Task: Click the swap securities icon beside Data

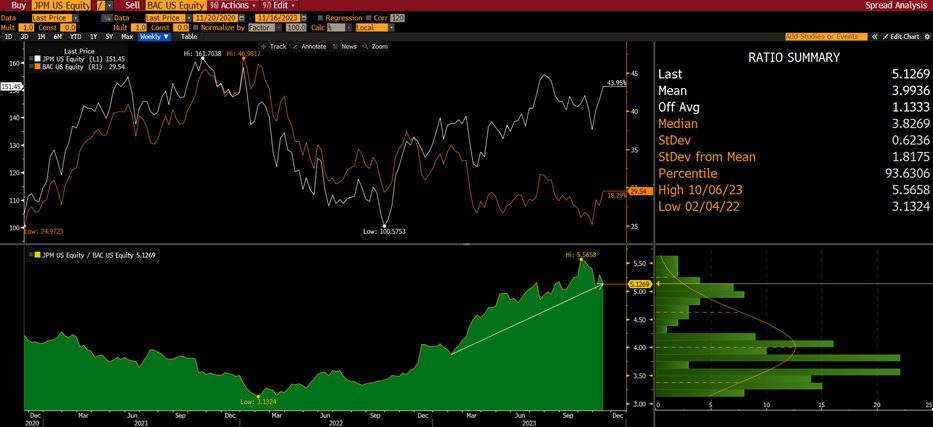Action: pos(107,18)
